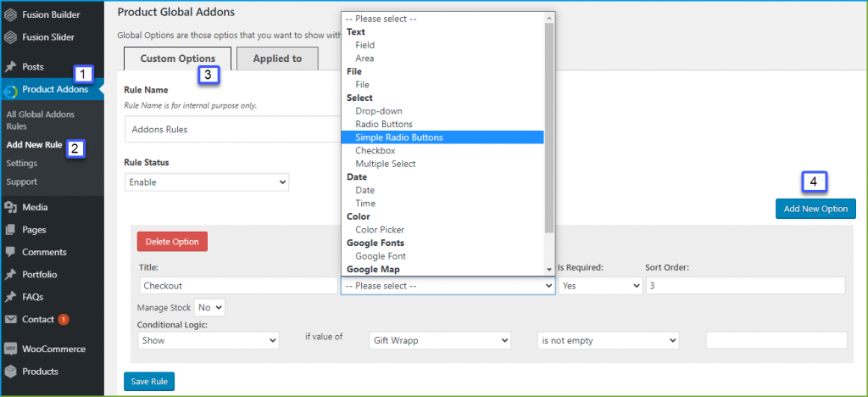Select Add New Rule submenu item
The width and height of the screenshot is (868, 397).
tap(34, 145)
